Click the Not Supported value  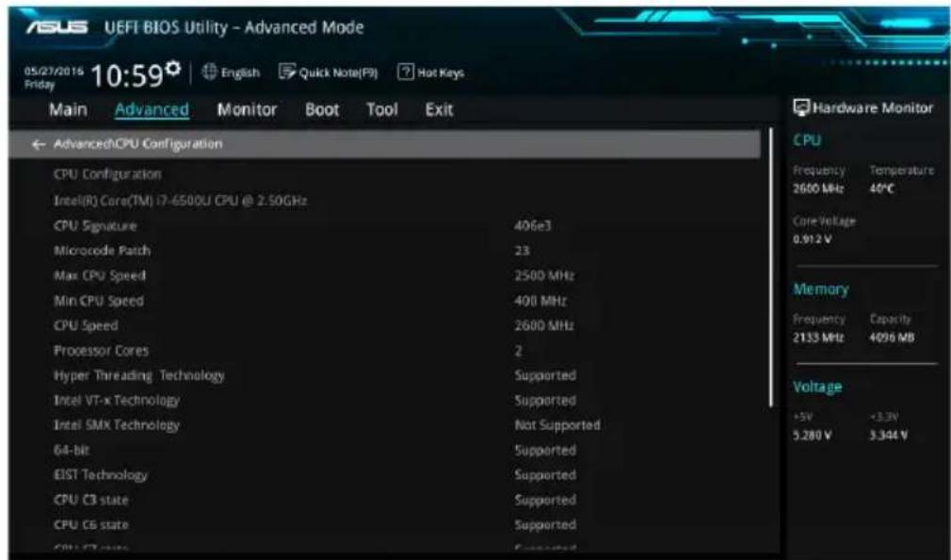pos(557,425)
